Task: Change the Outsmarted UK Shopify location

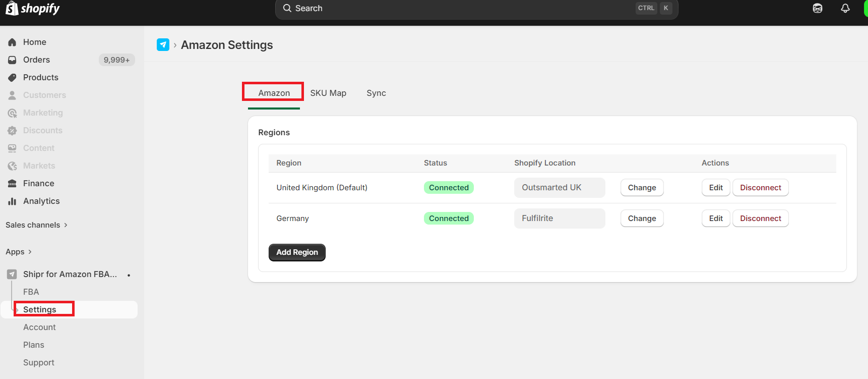Action: (642, 188)
